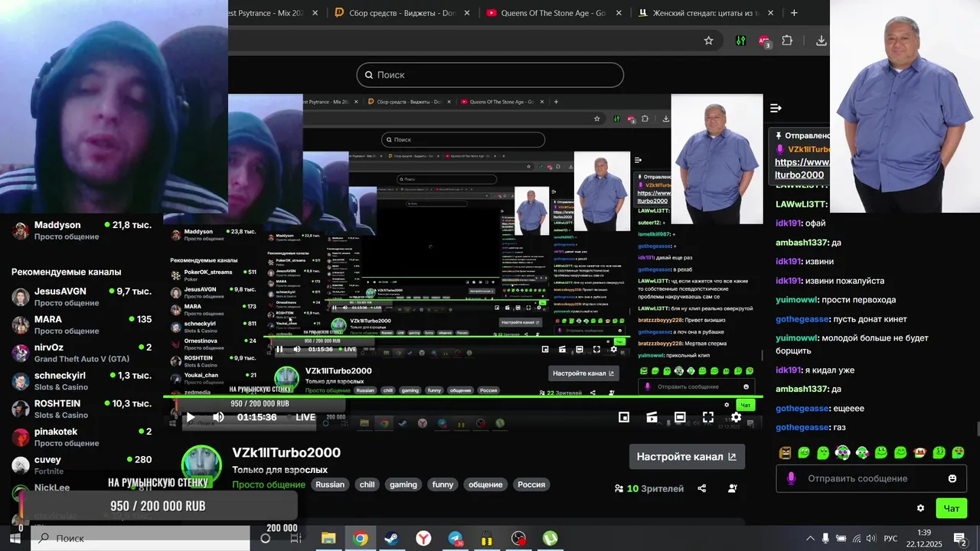
Task: Click share icon next to 10 Зрителей
Action: click(702, 488)
